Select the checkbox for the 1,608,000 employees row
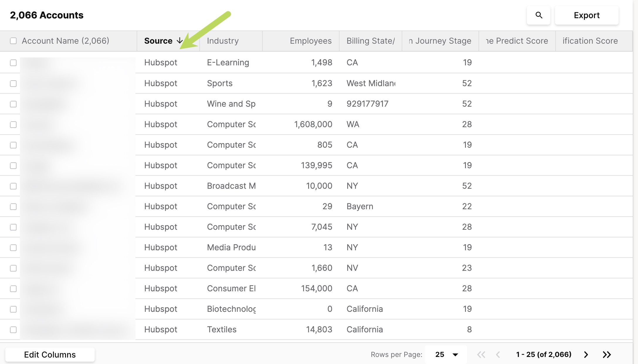 (x=13, y=125)
